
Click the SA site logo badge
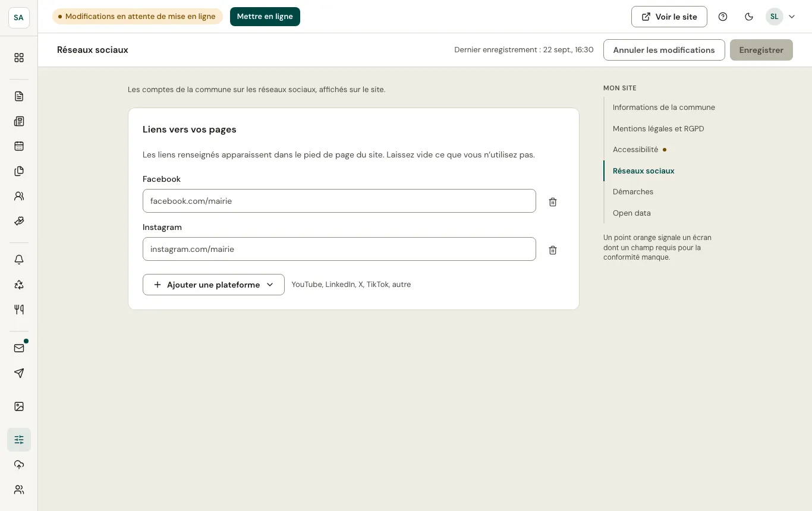coord(19,18)
